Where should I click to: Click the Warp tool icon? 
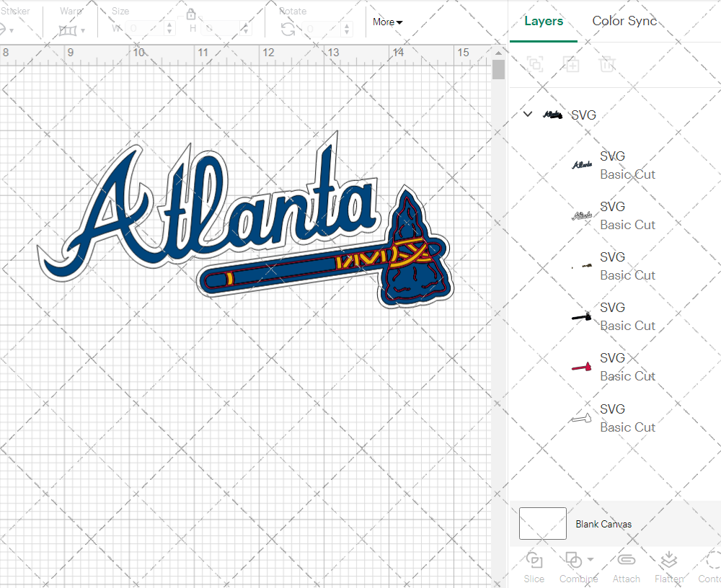click(x=68, y=30)
